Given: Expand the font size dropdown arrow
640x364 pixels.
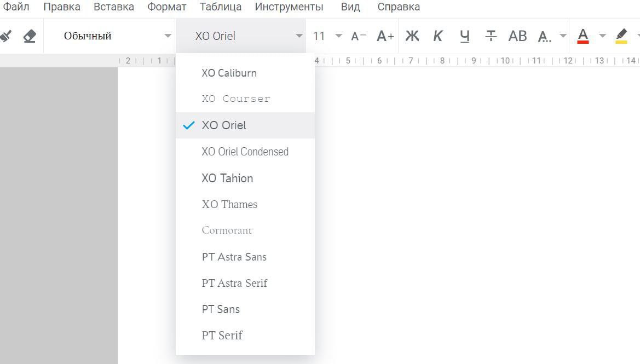Looking at the screenshot, I should 339,36.
